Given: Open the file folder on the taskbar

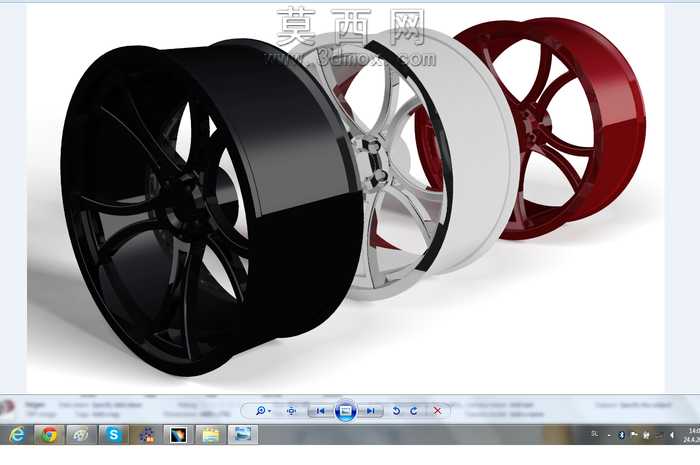Looking at the screenshot, I should point(210,434).
